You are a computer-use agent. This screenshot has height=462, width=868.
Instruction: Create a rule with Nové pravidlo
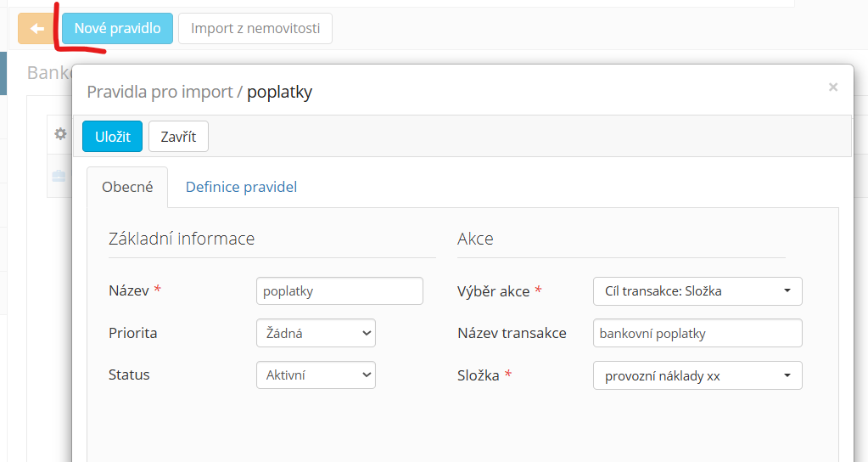(117, 28)
